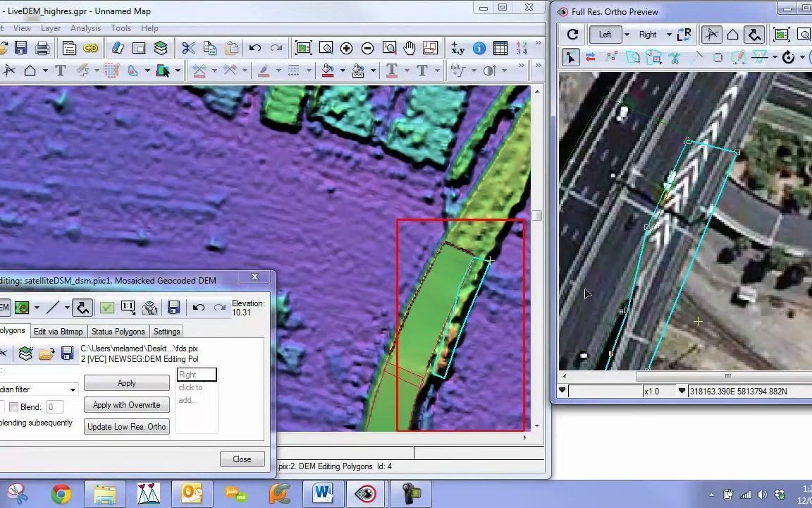Select the Pan hand tool
The image size is (812, 508).
[410, 48]
